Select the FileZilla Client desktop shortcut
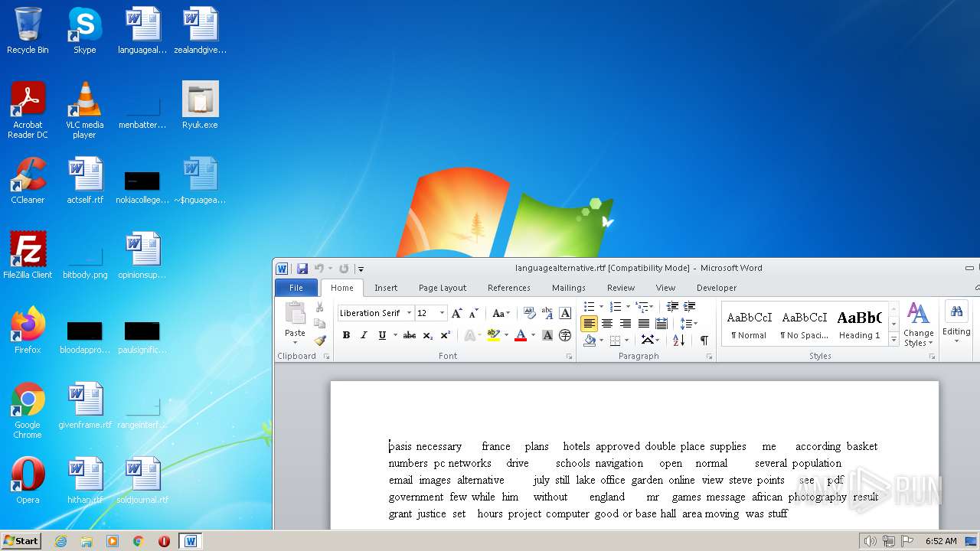 28,256
